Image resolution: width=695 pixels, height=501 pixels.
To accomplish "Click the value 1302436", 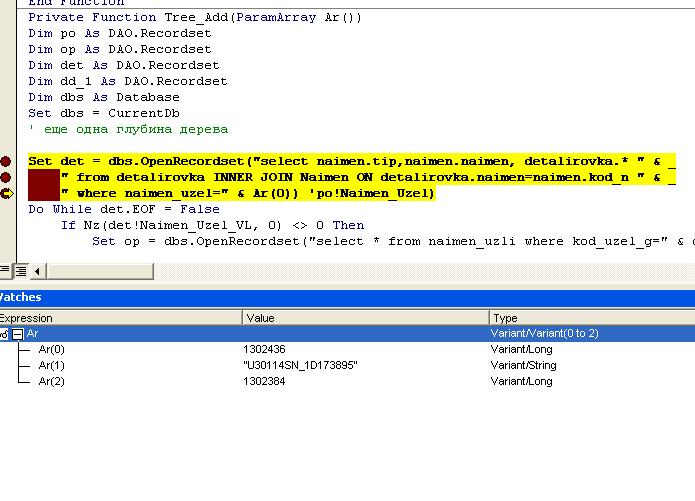I will pyautogui.click(x=264, y=349).
